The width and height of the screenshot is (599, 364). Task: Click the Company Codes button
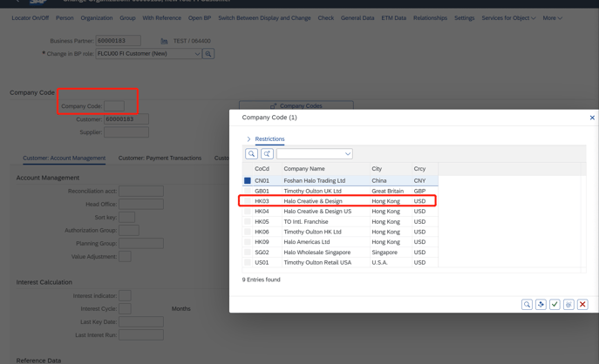click(x=296, y=106)
